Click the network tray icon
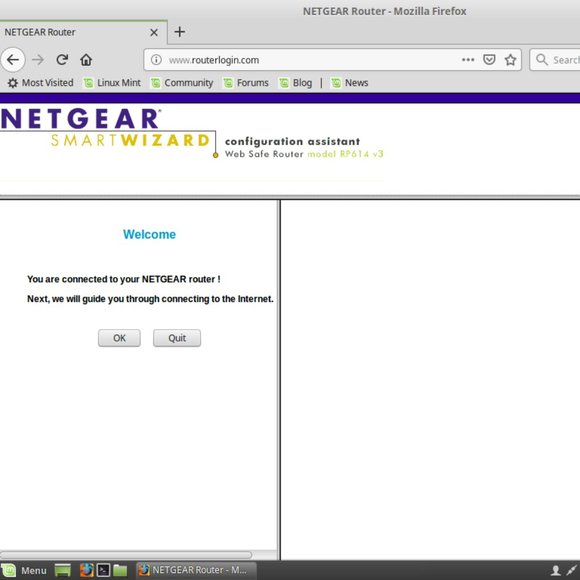The image size is (580, 580). click(572, 570)
